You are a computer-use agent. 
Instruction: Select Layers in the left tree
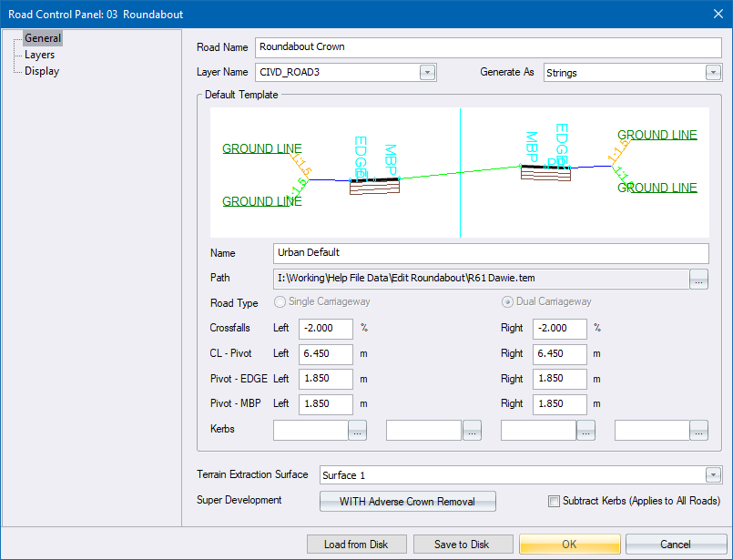point(39,55)
